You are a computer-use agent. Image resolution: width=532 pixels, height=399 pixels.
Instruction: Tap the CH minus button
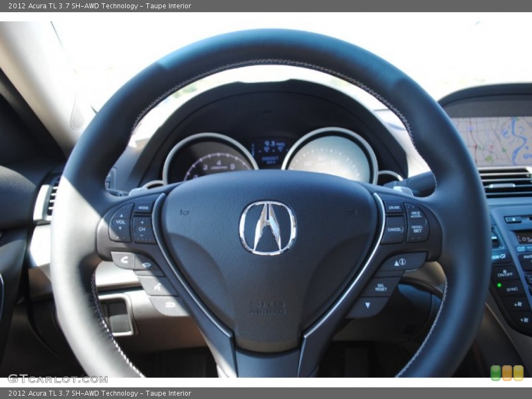point(142,235)
